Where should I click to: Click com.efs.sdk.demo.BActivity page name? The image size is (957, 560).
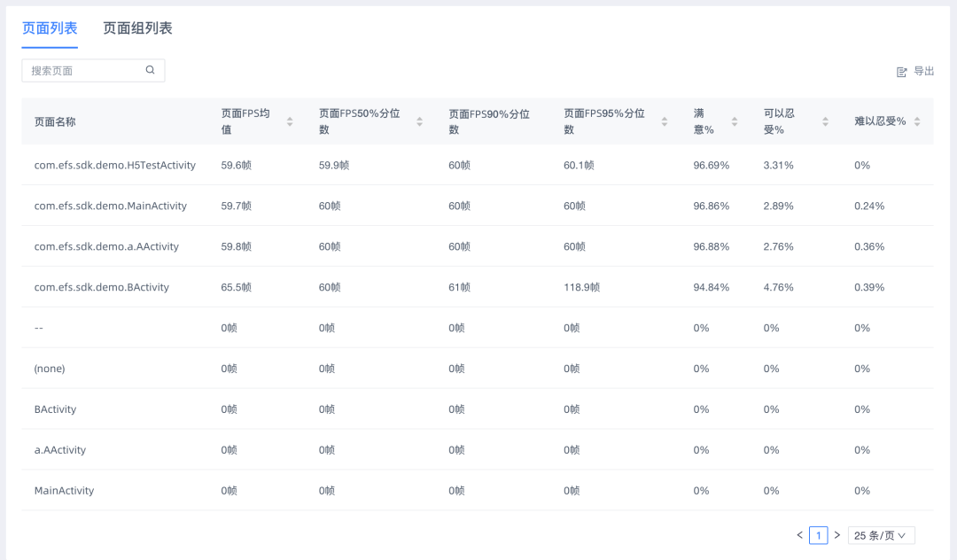tap(101, 287)
